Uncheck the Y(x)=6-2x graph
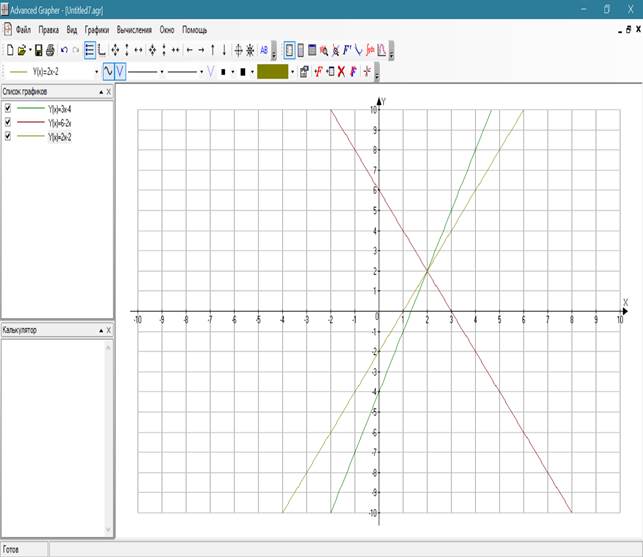 (x=8, y=122)
